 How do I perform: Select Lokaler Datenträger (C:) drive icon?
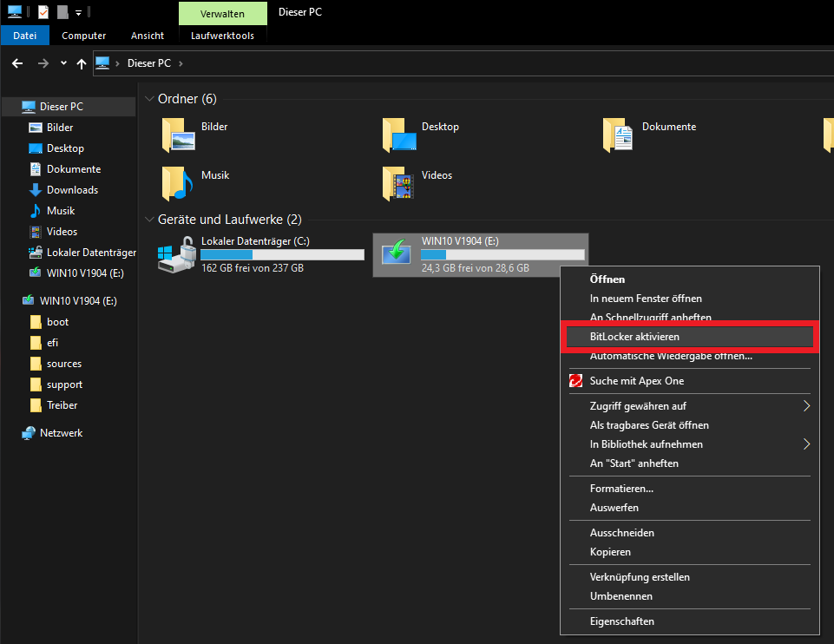[176, 253]
